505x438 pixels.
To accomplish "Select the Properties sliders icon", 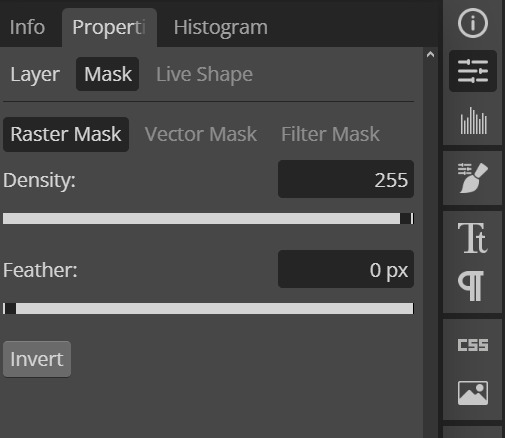I will [473, 71].
